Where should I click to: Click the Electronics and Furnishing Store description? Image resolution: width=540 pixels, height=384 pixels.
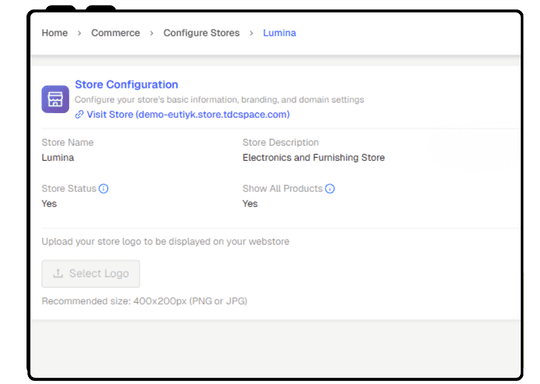(x=313, y=158)
